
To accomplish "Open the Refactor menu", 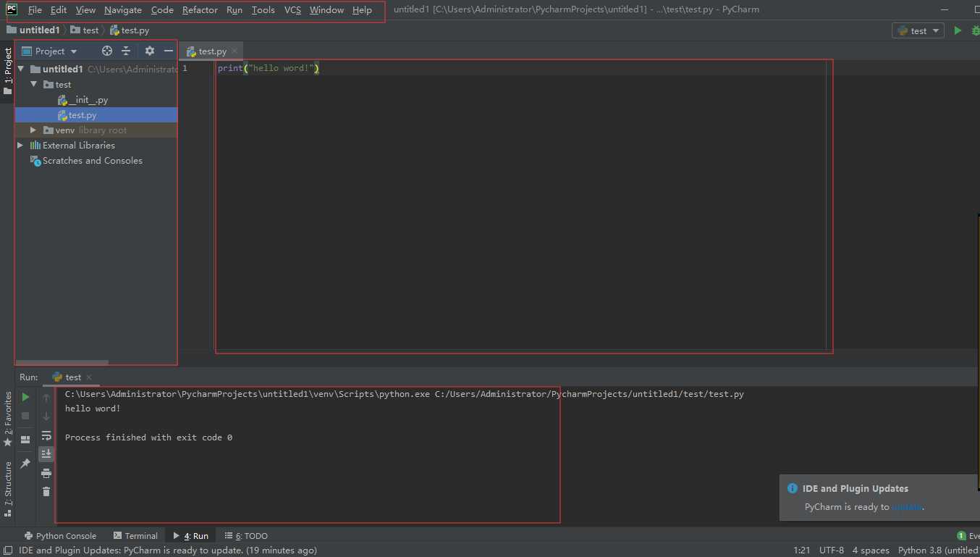I will [x=200, y=10].
